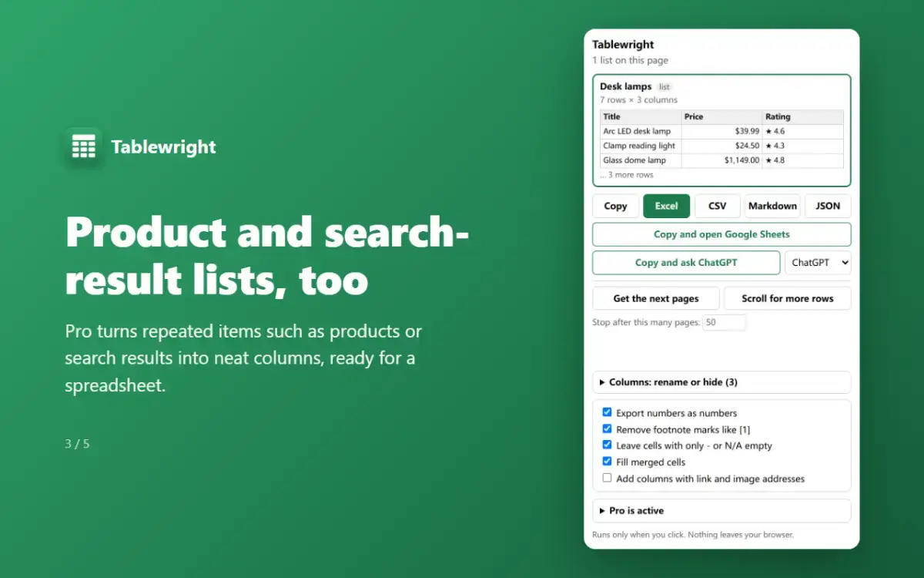Click the Clamp reading light cell

tap(641, 146)
